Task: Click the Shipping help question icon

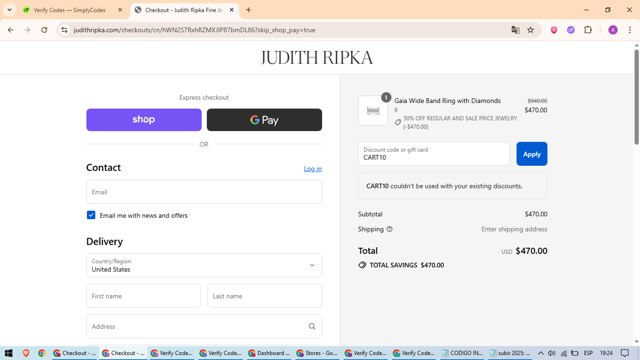Action: pyautogui.click(x=389, y=229)
